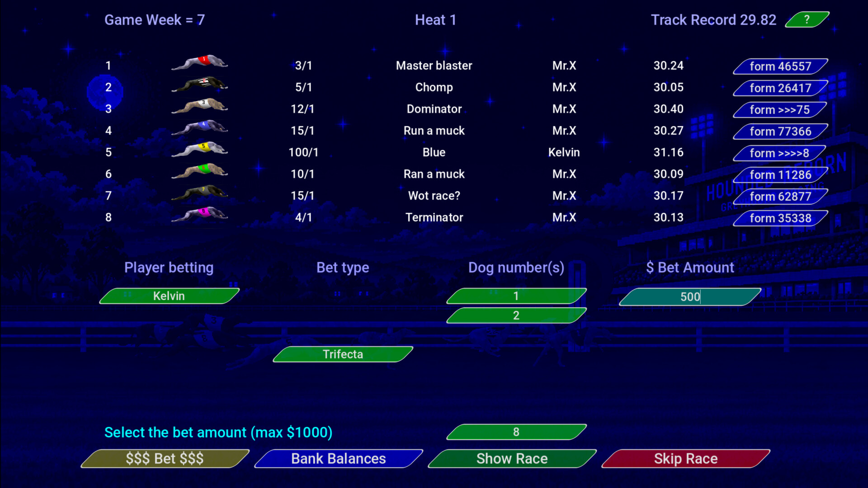Image resolution: width=868 pixels, height=488 pixels.
Task: View form >>>75 for Dominator
Action: click(x=780, y=110)
